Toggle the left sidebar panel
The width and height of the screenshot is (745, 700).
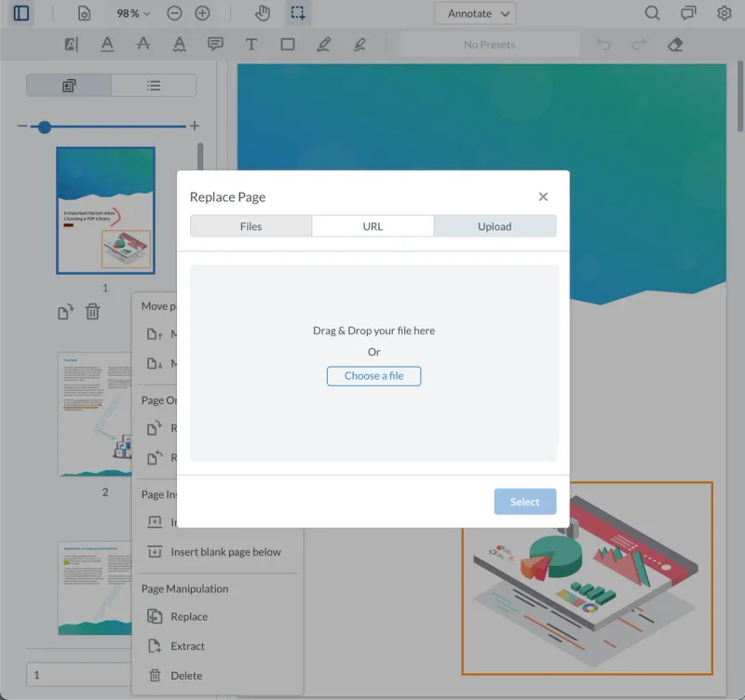(x=20, y=13)
